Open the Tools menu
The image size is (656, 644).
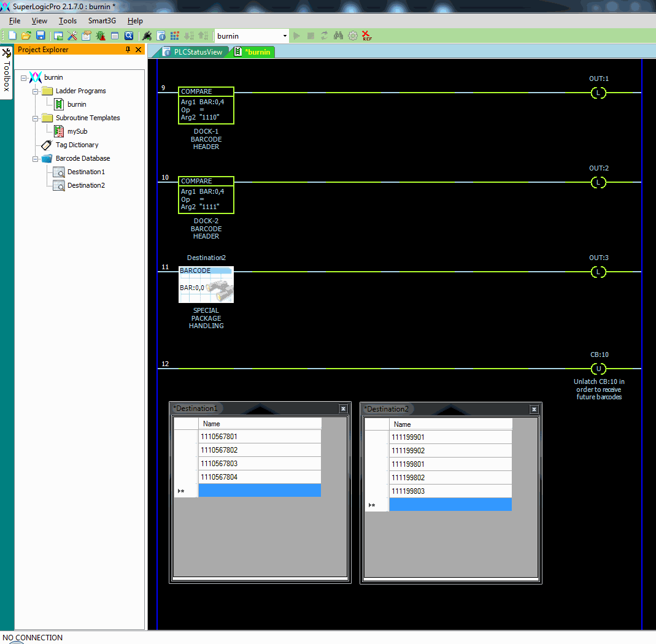[x=68, y=21]
